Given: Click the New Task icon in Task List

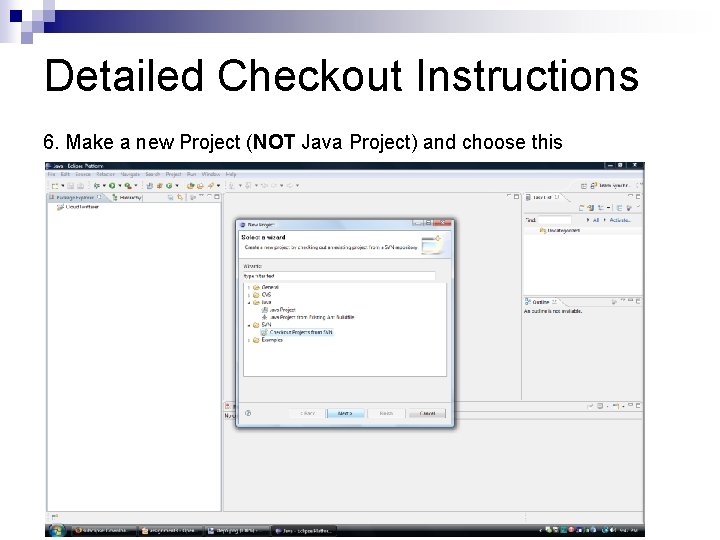Looking at the screenshot, I should tap(582, 208).
